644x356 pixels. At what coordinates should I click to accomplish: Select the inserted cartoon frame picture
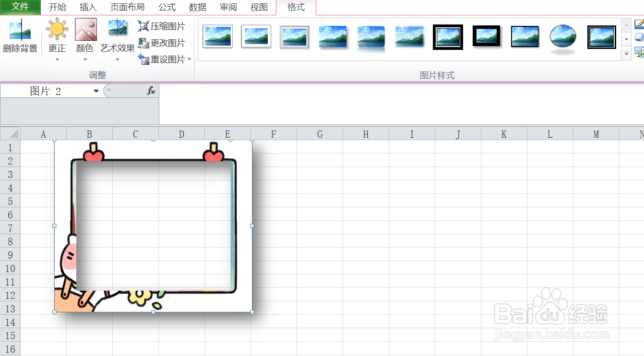tap(153, 226)
